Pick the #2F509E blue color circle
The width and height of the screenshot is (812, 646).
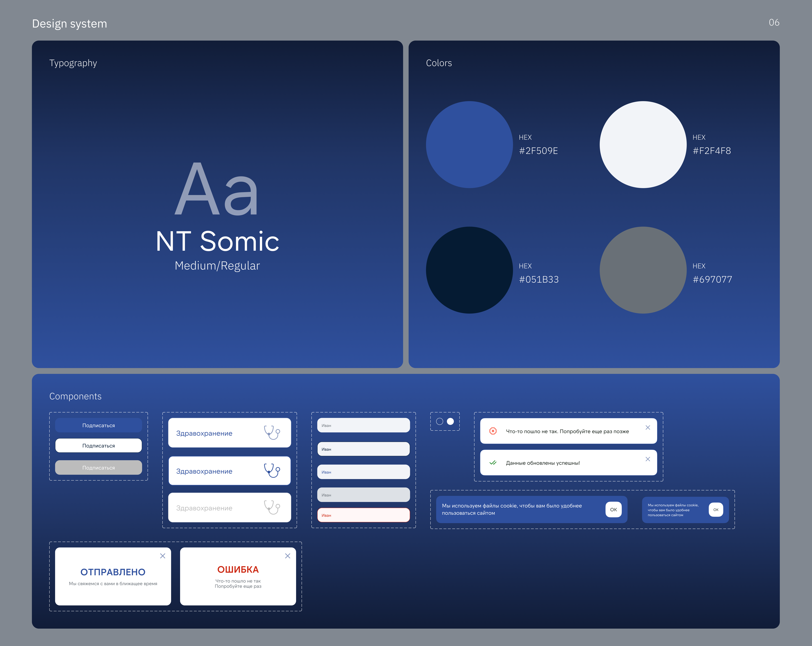tap(469, 145)
